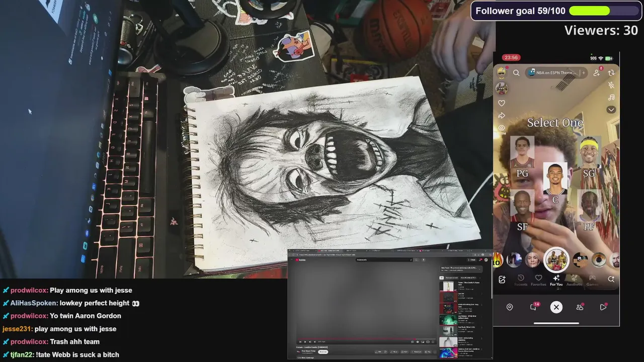The height and width of the screenshot is (362, 644).
Task: Click the white Subscribe button on YouTube
Action: [x=323, y=352]
